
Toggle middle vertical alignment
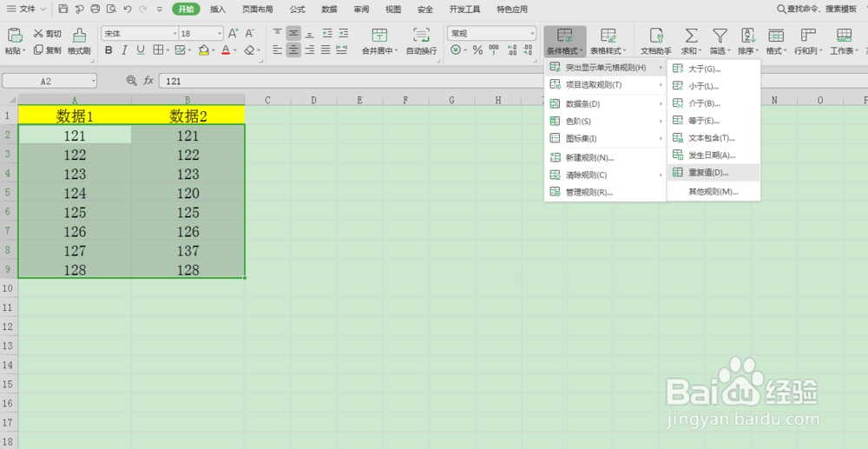[294, 33]
